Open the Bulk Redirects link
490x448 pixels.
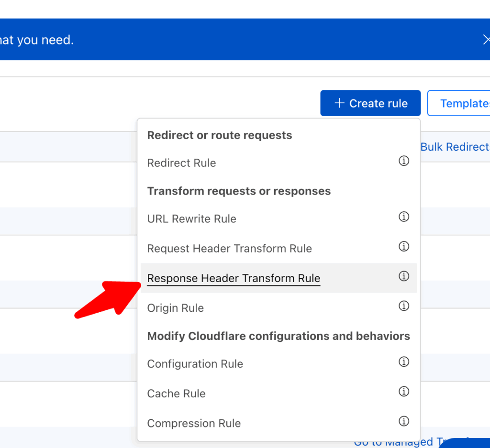point(455,147)
